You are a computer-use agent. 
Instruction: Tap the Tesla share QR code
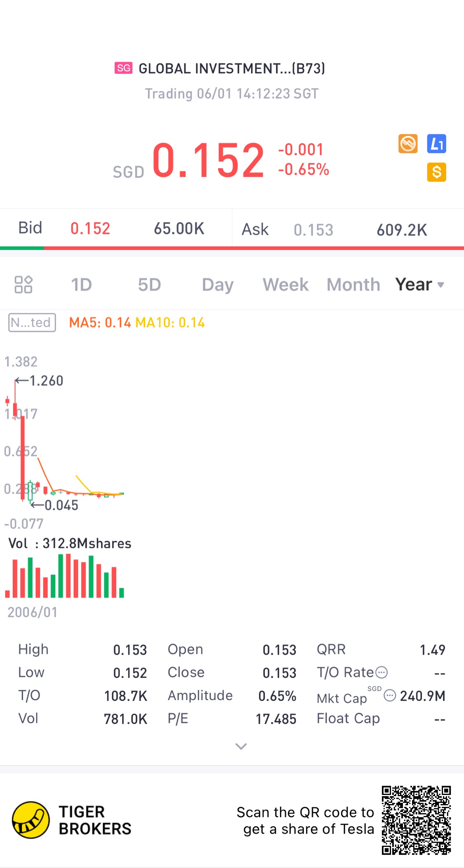(x=416, y=820)
